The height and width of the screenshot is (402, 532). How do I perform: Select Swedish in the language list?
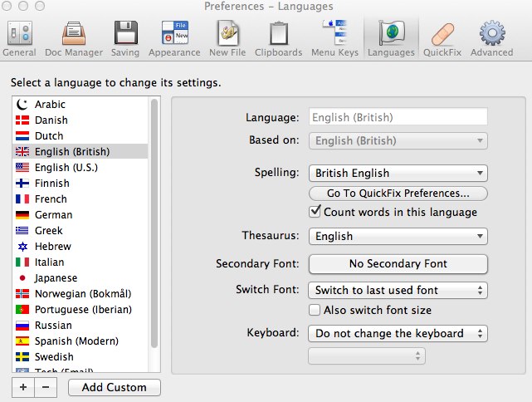click(x=81, y=357)
